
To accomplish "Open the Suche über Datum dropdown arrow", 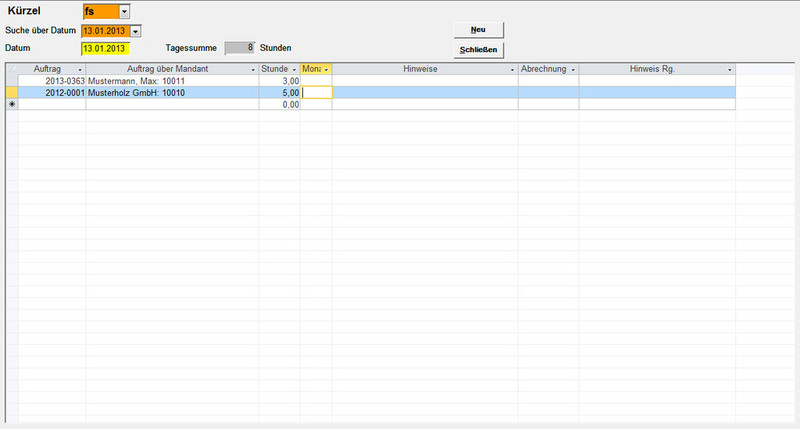I will 135,31.
